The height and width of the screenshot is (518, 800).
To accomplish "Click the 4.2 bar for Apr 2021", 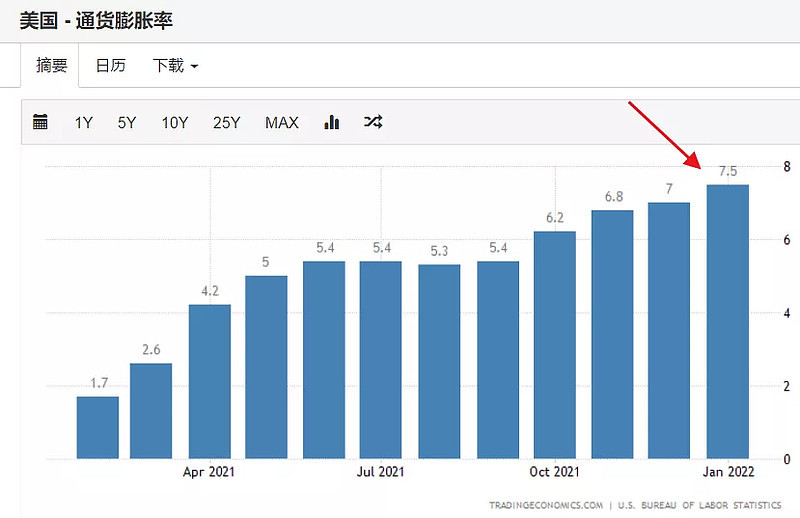I will pos(210,382).
